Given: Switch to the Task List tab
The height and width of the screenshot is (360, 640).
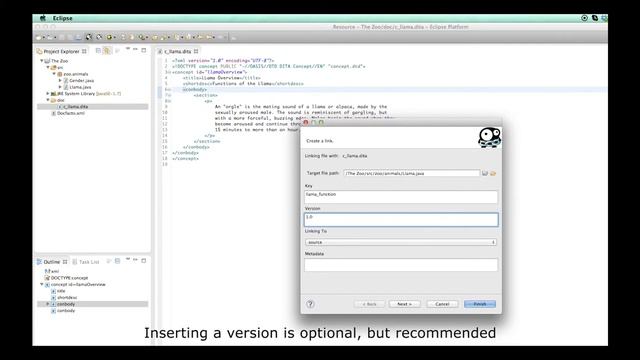Looking at the screenshot, I should (x=86, y=262).
